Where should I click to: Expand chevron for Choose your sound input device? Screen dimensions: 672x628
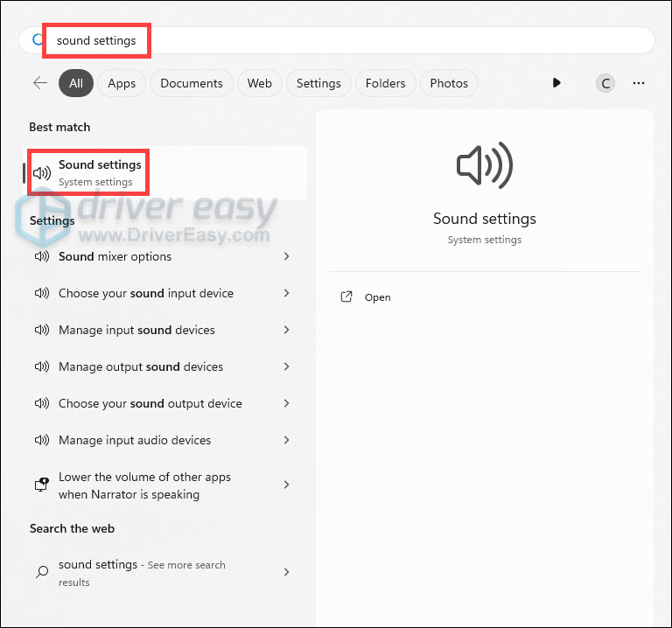click(287, 293)
